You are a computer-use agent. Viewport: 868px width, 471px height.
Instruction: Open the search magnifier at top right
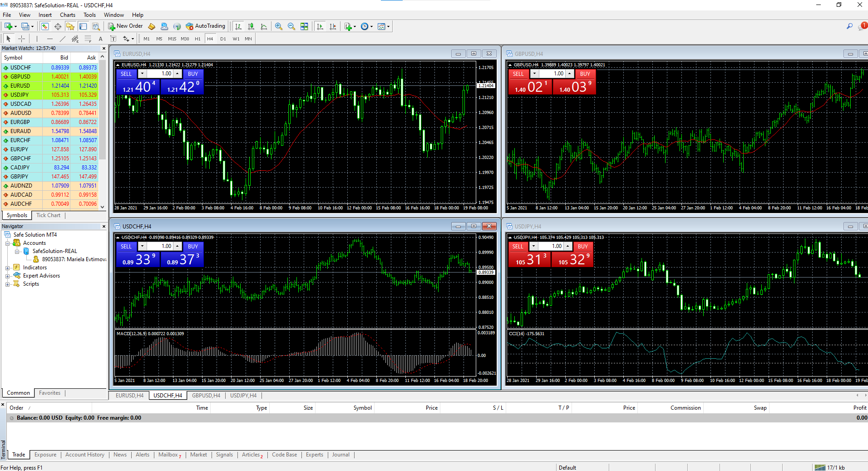click(x=849, y=26)
